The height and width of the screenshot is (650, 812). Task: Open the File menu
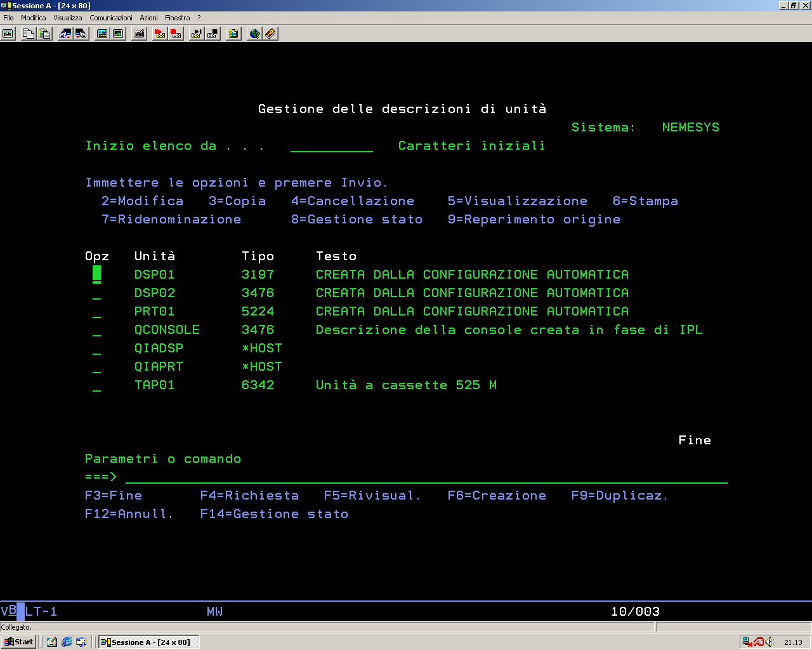pos(8,18)
